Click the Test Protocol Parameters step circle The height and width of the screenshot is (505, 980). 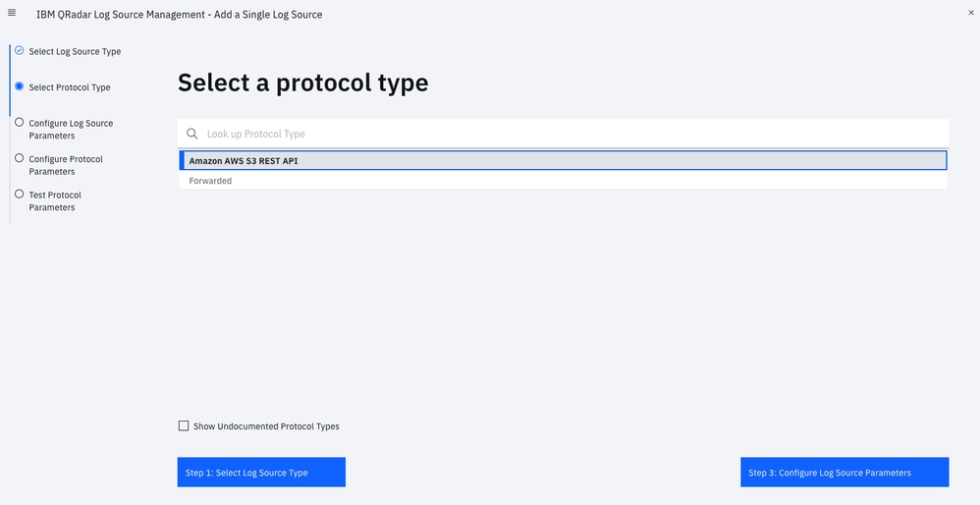pos(19,195)
